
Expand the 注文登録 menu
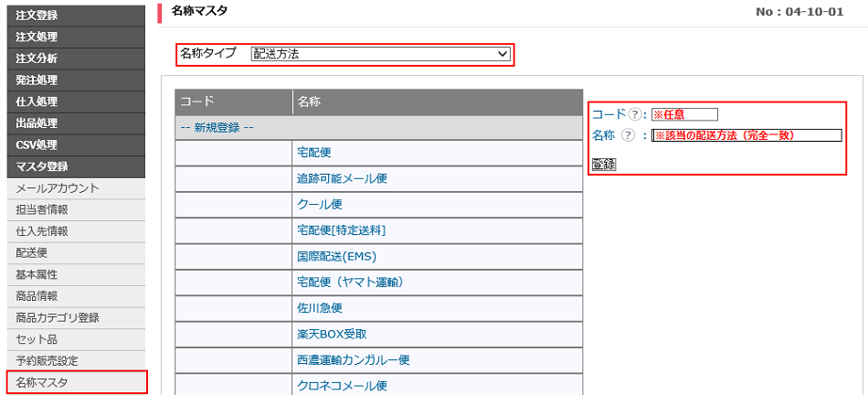pos(76,16)
